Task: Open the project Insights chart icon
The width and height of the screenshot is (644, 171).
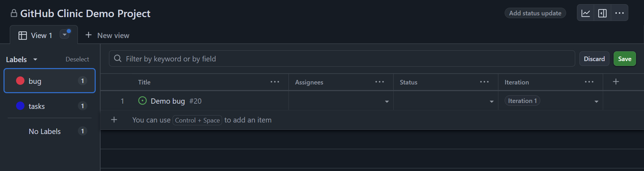Action: 586,13
